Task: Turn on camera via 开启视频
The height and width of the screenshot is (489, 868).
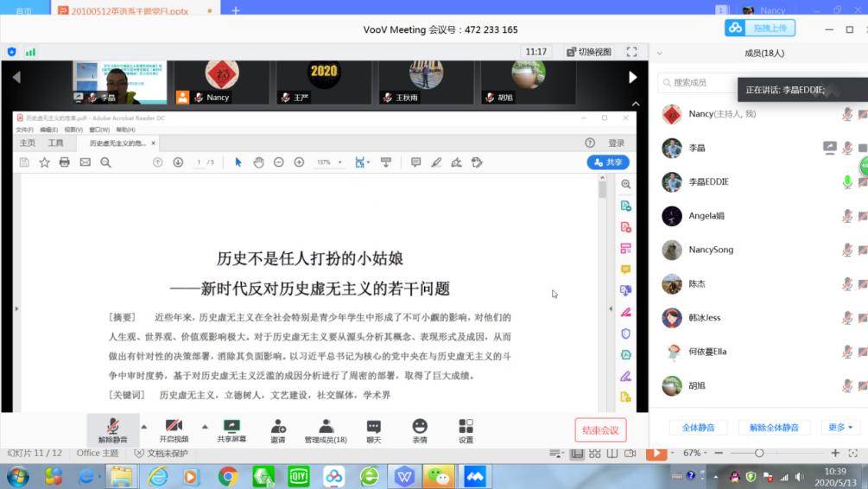Action: 174,427
